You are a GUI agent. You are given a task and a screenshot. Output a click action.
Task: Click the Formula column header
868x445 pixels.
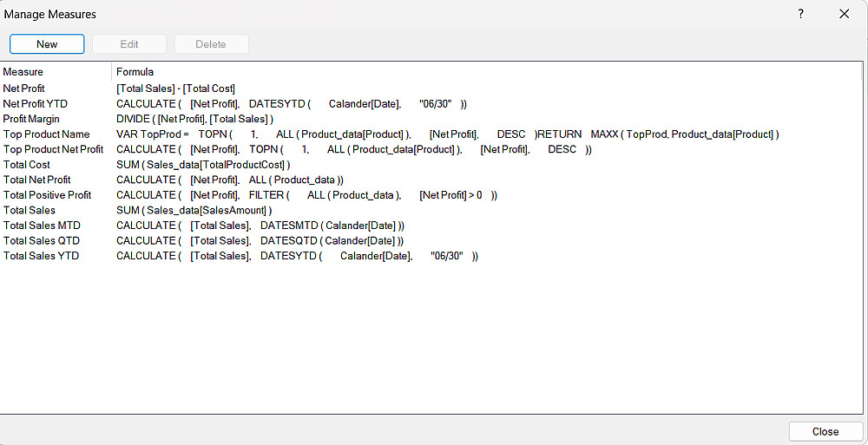[135, 72]
